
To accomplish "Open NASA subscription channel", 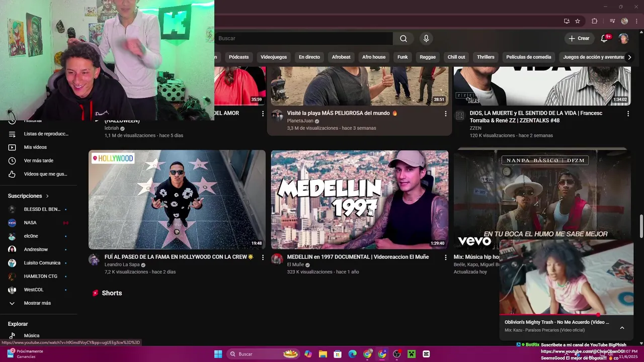I will [38, 223].
